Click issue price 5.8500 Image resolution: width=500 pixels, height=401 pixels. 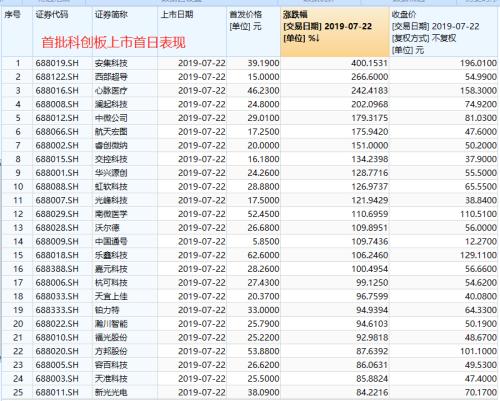click(266, 241)
